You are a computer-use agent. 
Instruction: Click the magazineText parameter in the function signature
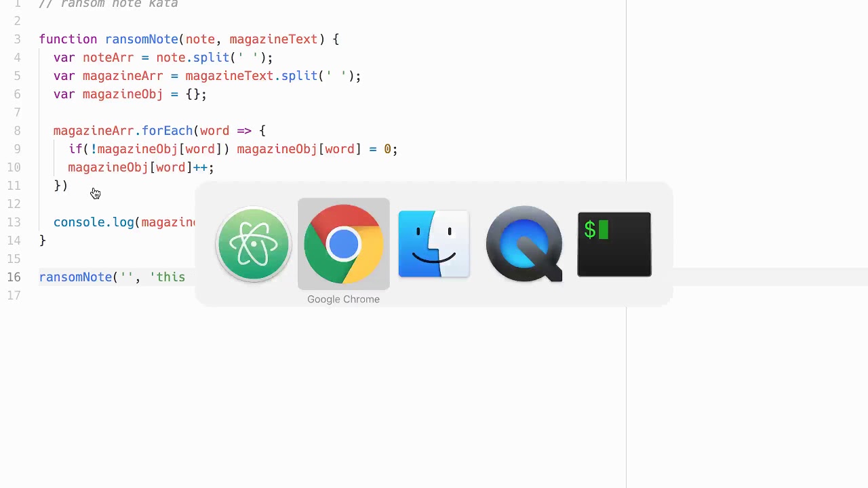pos(273,39)
